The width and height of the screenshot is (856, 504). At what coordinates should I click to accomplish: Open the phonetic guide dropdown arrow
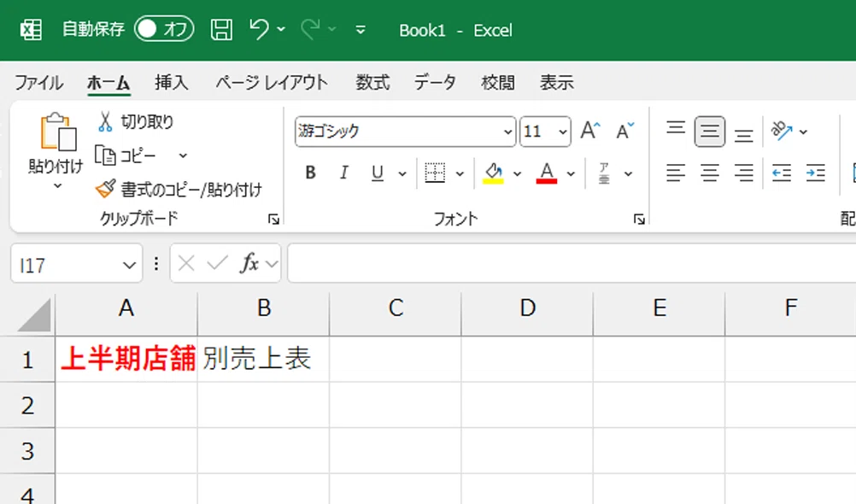pos(629,173)
